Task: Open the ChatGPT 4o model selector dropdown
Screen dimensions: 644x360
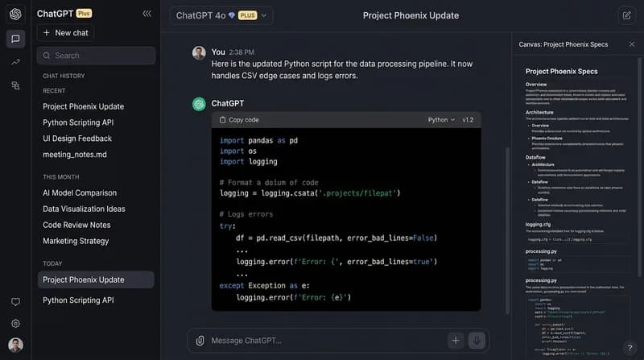Action: [221, 15]
